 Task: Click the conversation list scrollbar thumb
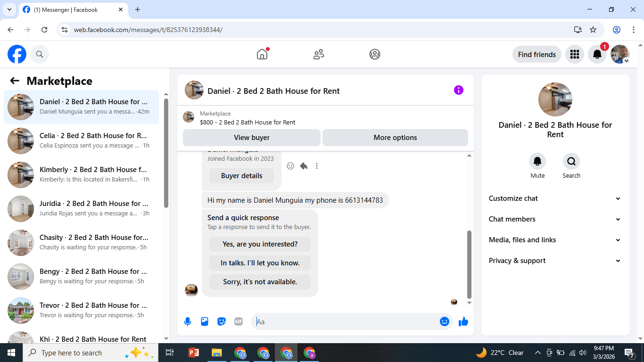tap(166, 153)
